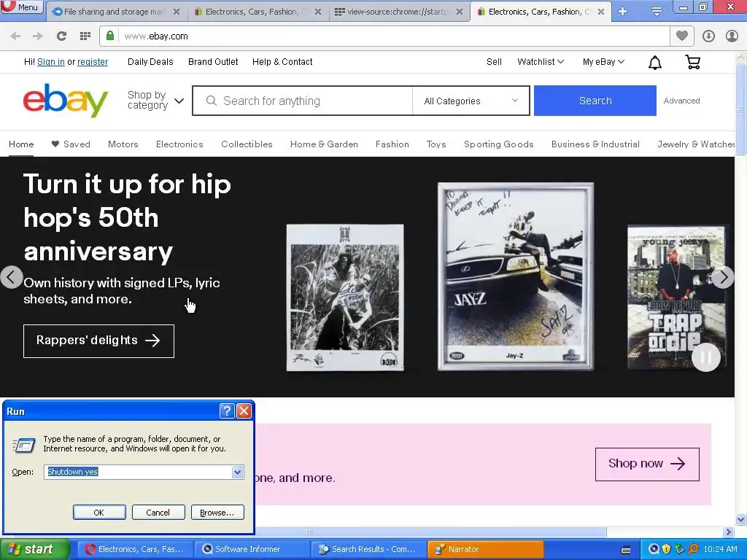Switch to Narrator taskbar button
The width and height of the screenshot is (747, 560).
[x=485, y=549]
